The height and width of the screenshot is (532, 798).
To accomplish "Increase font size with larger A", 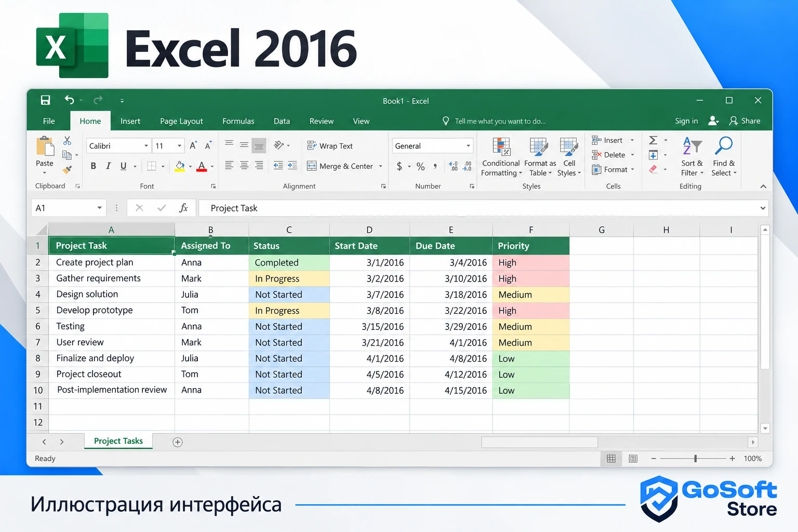I will pos(193,146).
